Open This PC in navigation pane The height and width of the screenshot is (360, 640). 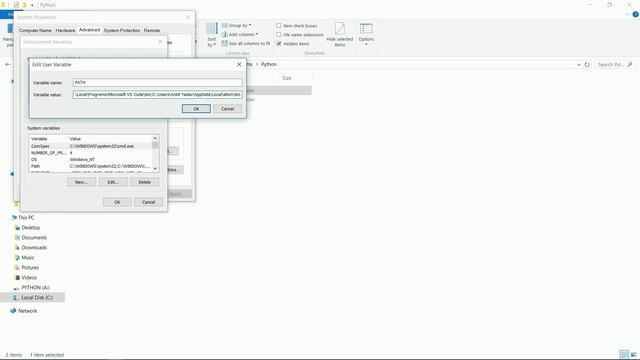click(x=26, y=218)
